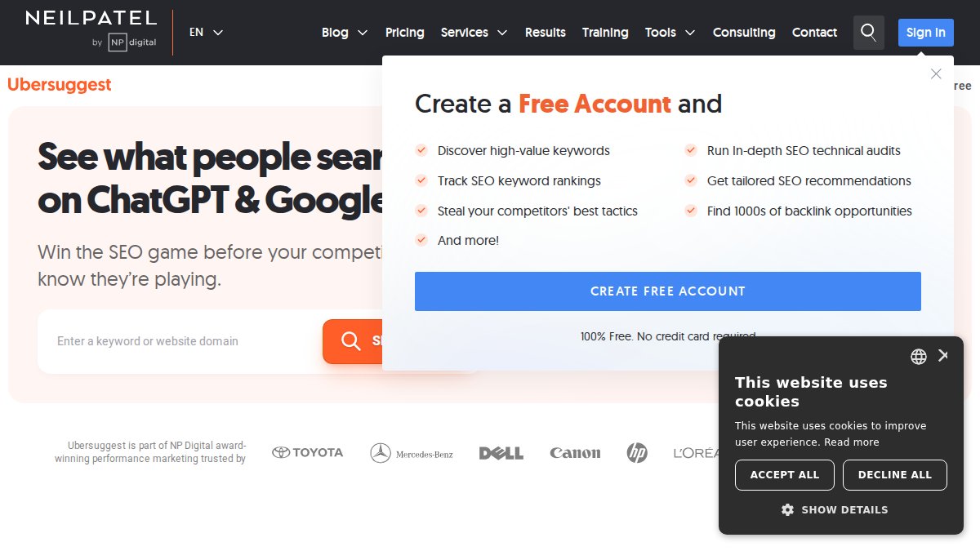Expand the Services dropdown
The image size is (980, 551).
coord(474,33)
